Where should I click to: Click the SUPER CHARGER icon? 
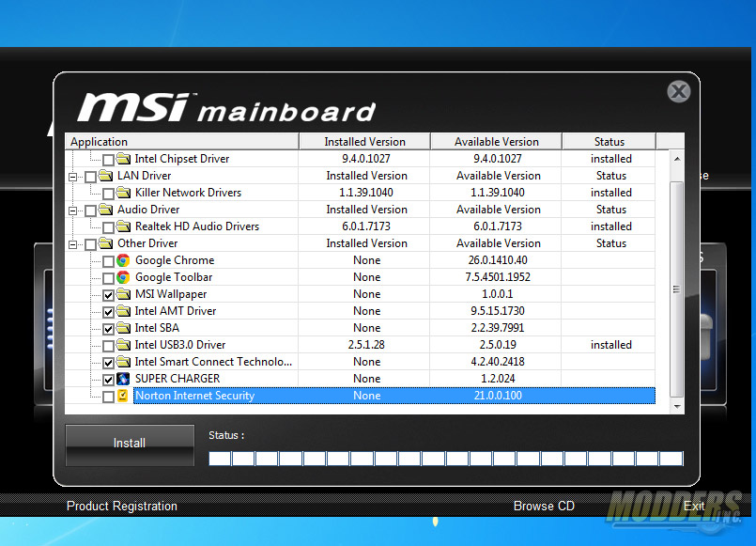[123, 379]
